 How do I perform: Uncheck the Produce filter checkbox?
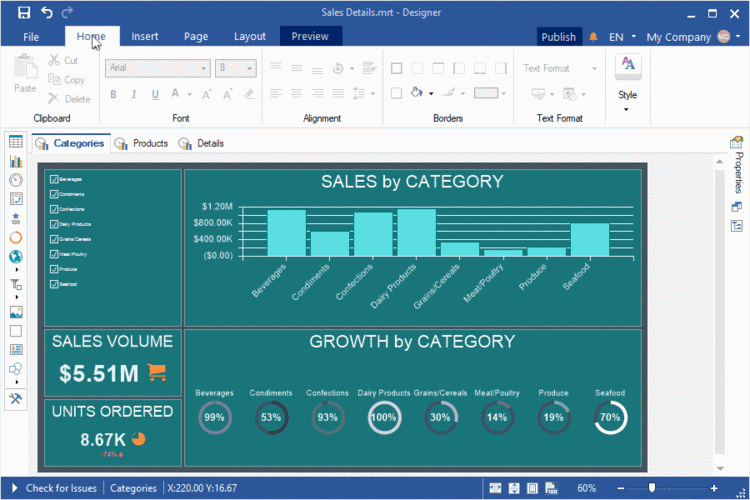click(x=54, y=269)
